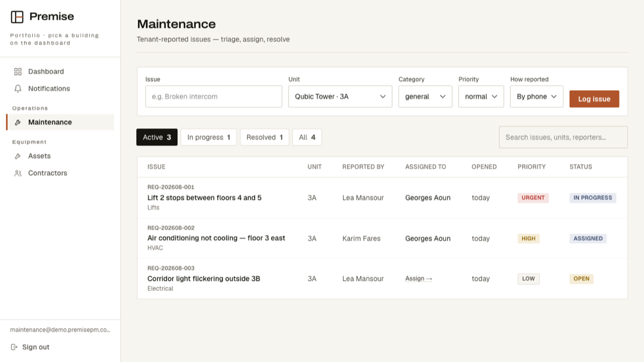Click Georges Aoun in air conditioning row

pos(427,238)
